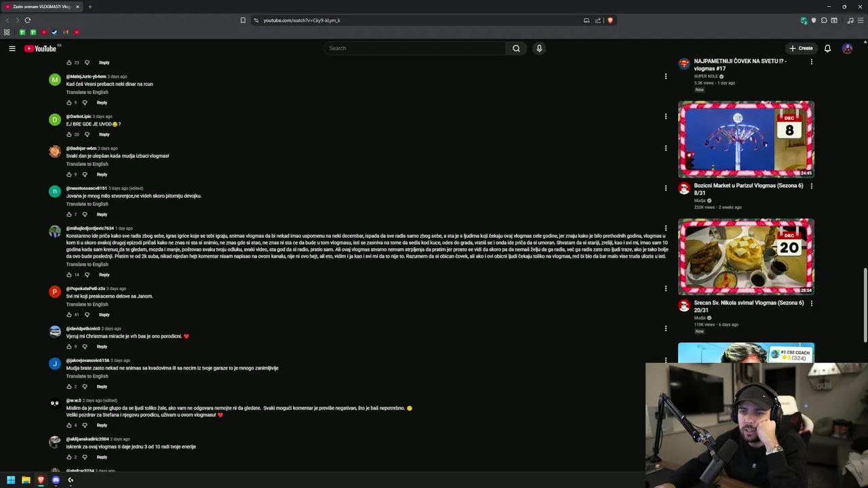Open three-dot menu for @MatejJuric comment
Viewport: 868px width, 488px height.
point(666,77)
